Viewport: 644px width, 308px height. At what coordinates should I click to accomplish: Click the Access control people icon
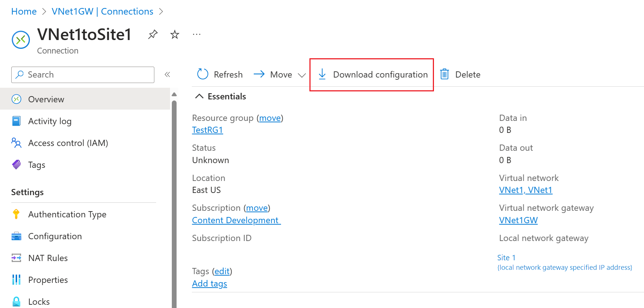pyautogui.click(x=16, y=143)
